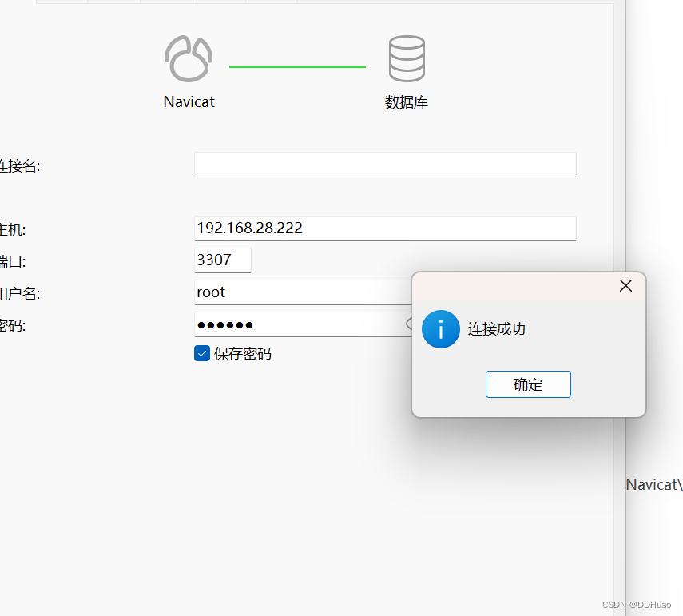
Task: Click the host field containing 192.168.28.222
Action: [x=385, y=229]
